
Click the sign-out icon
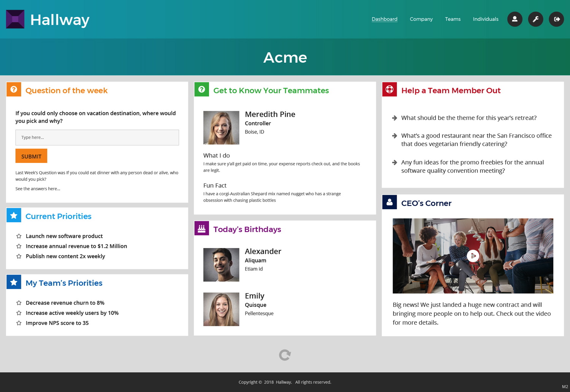pyautogui.click(x=556, y=19)
